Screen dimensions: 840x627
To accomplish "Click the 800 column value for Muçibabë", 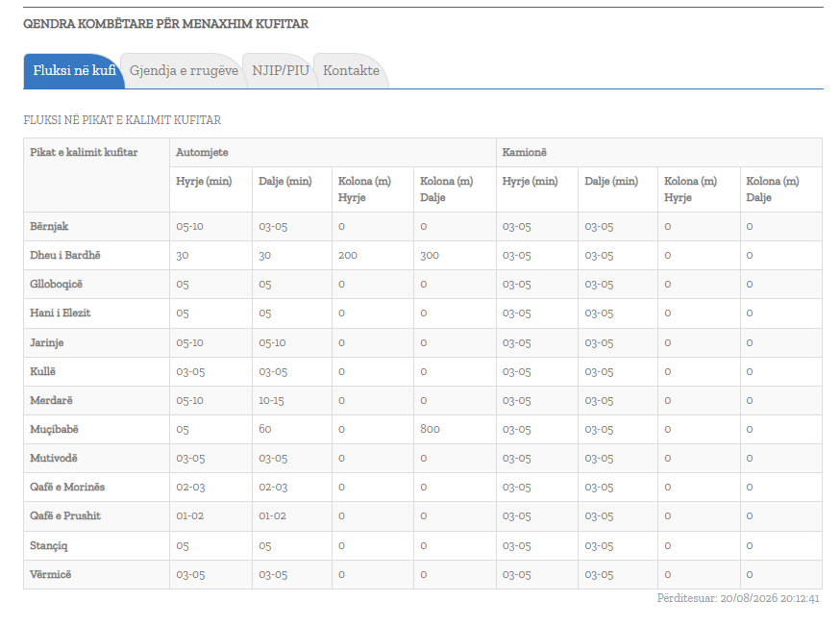I will point(431,429).
